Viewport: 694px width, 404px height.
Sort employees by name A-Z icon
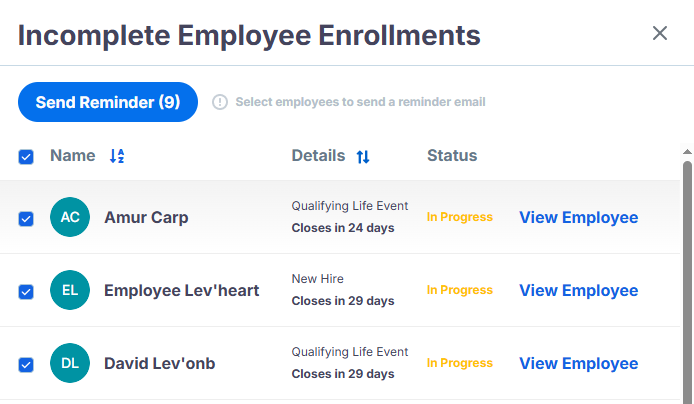[x=117, y=156]
